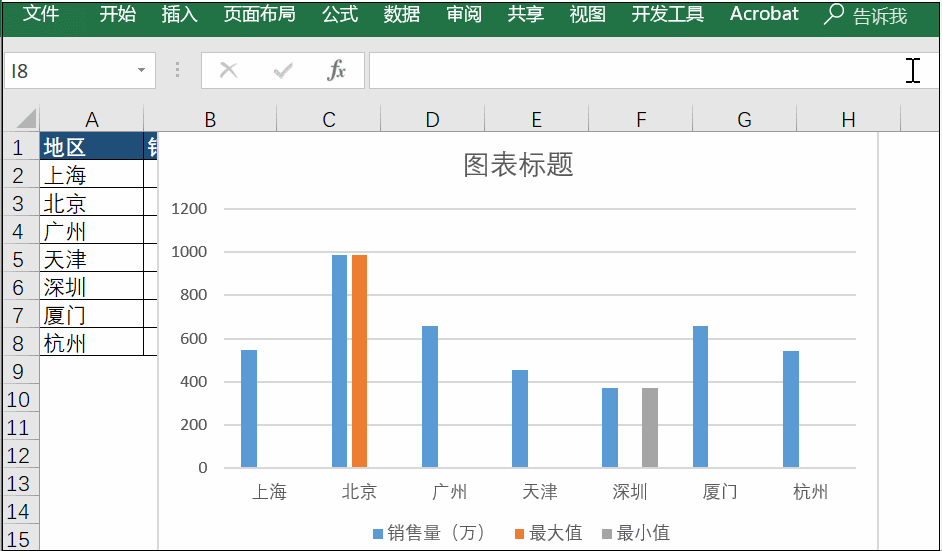
Task: Select the cell containing 广州
Action: pyautogui.click(x=91, y=231)
